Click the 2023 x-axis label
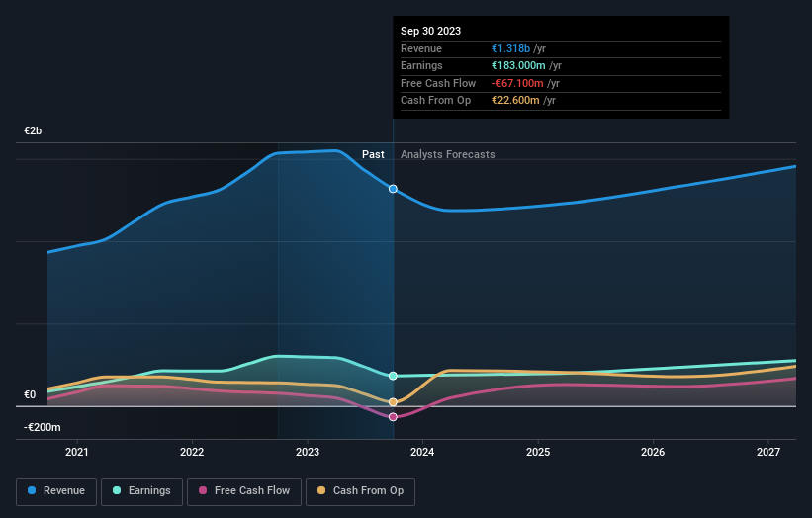Image resolution: width=812 pixels, height=518 pixels. (x=308, y=453)
